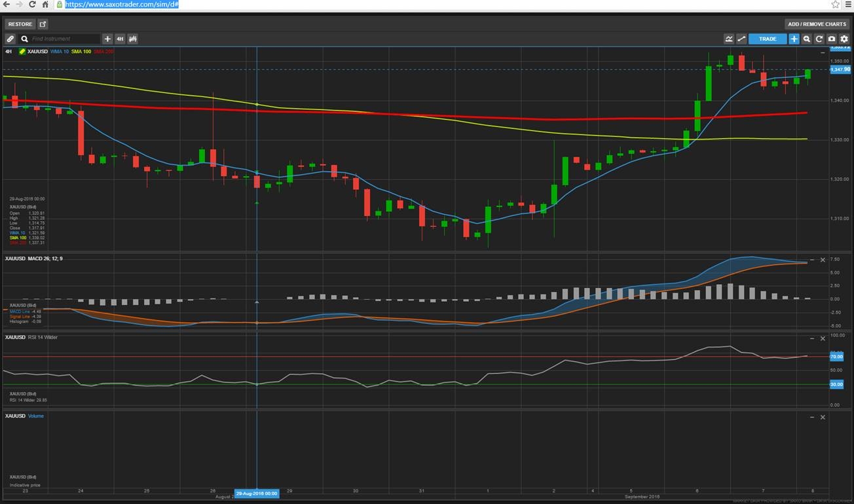Viewport: 854px width, 504px height.
Task: Close the Volume panel
Action: coord(823,417)
